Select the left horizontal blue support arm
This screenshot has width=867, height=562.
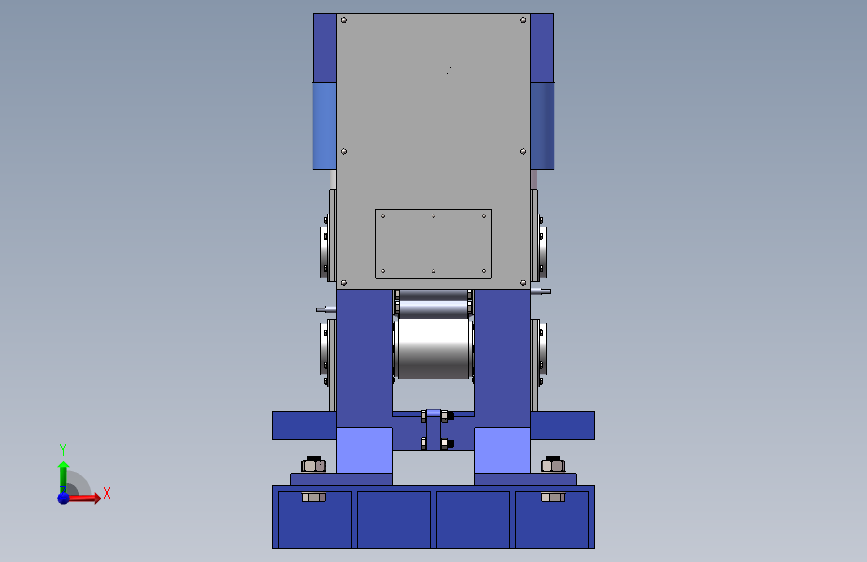tap(304, 425)
